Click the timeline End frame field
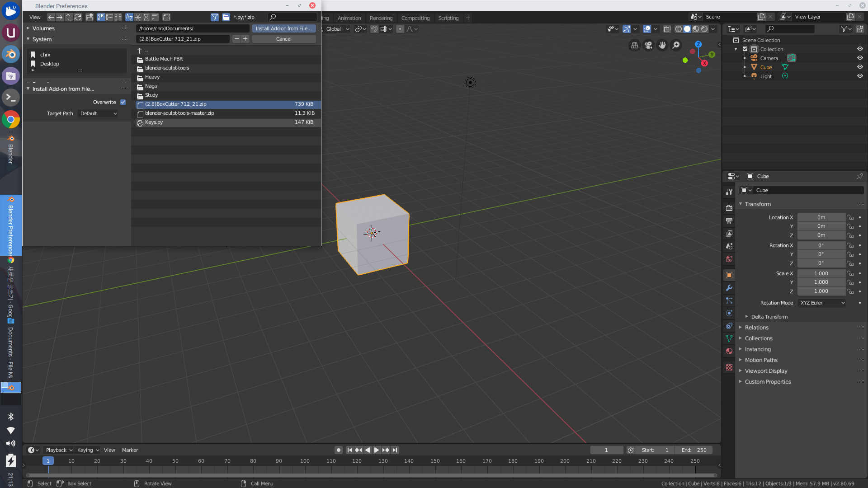The image size is (868, 488). 694,450
